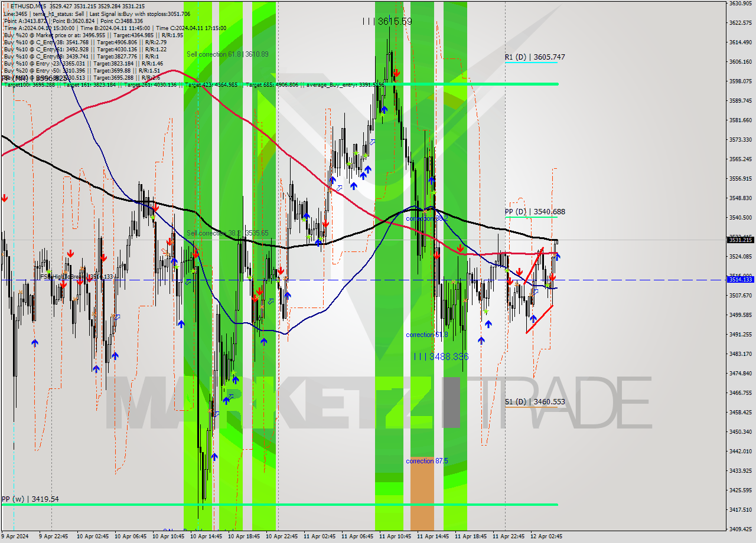Click the red sell arrow above 3615.59 peak
756x543 pixels.
[396, 73]
